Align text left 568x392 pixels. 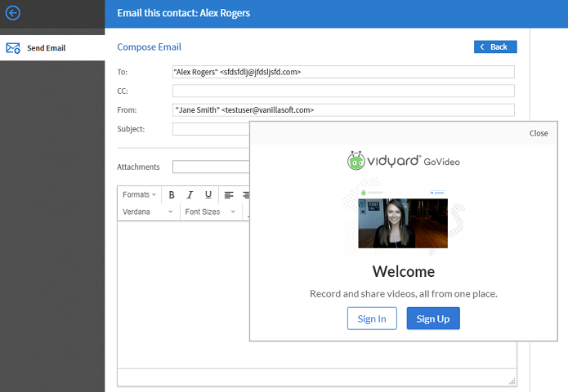pos(229,194)
